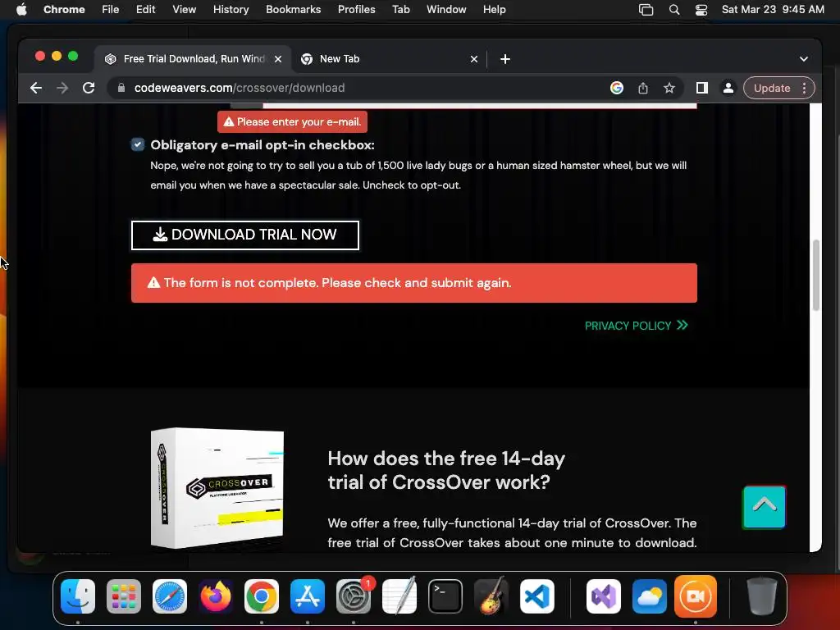Open System Preferences from the Dock

point(354,596)
